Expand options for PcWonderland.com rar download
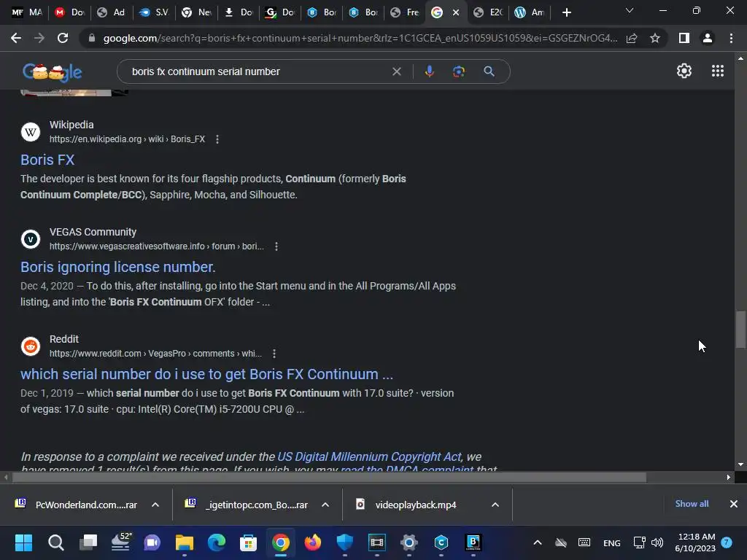747x560 pixels. [155, 505]
